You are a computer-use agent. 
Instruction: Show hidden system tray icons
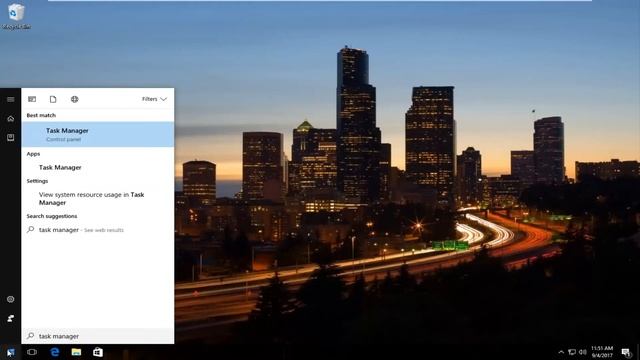pyautogui.click(x=561, y=352)
